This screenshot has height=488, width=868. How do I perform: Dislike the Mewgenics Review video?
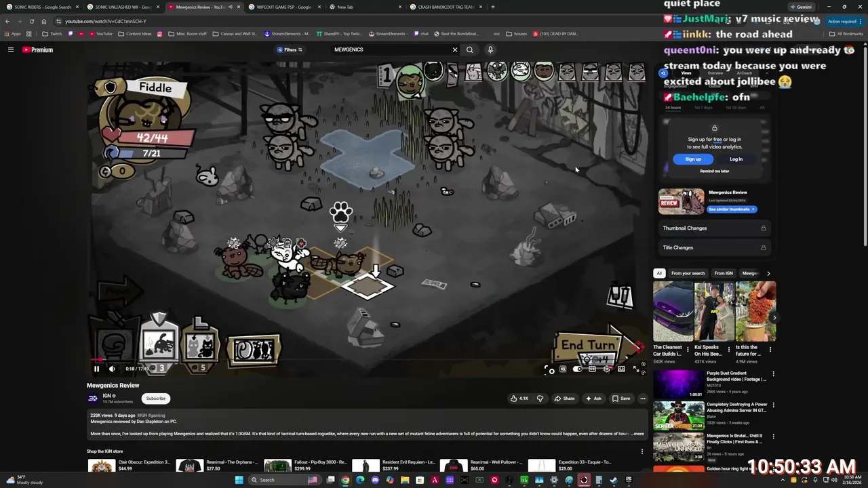[x=540, y=399]
